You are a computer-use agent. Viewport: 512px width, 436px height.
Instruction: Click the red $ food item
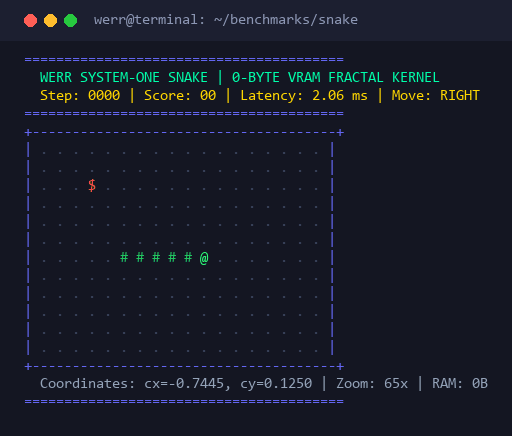[92, 185]
